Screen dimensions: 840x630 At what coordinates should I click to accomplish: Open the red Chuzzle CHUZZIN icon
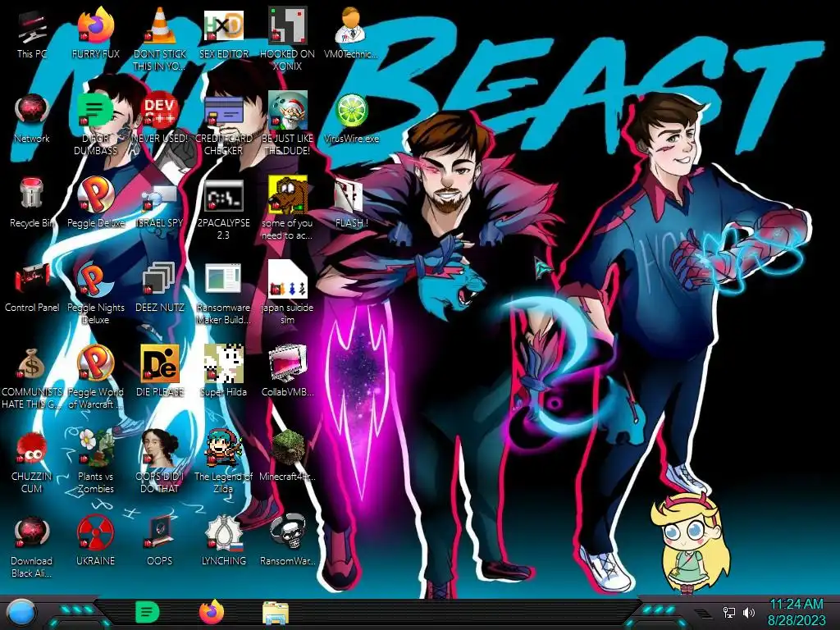(x=32, y=449)
